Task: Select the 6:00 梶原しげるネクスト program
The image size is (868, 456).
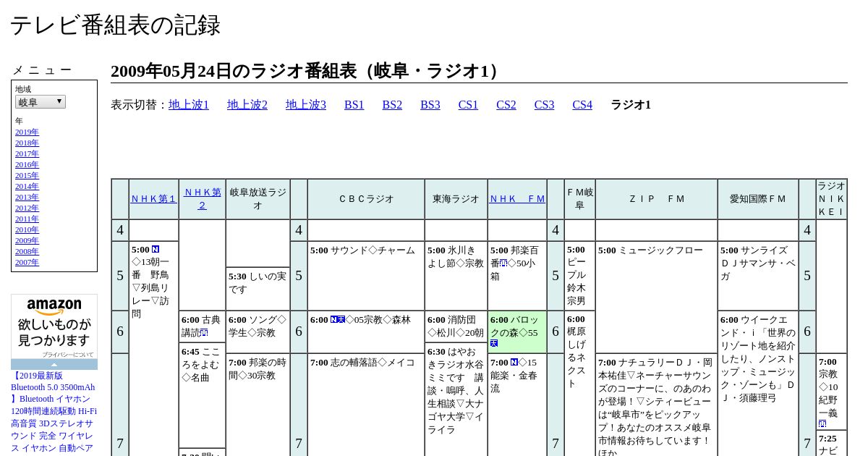Action: pyautogui.click(x=579, y=384)
